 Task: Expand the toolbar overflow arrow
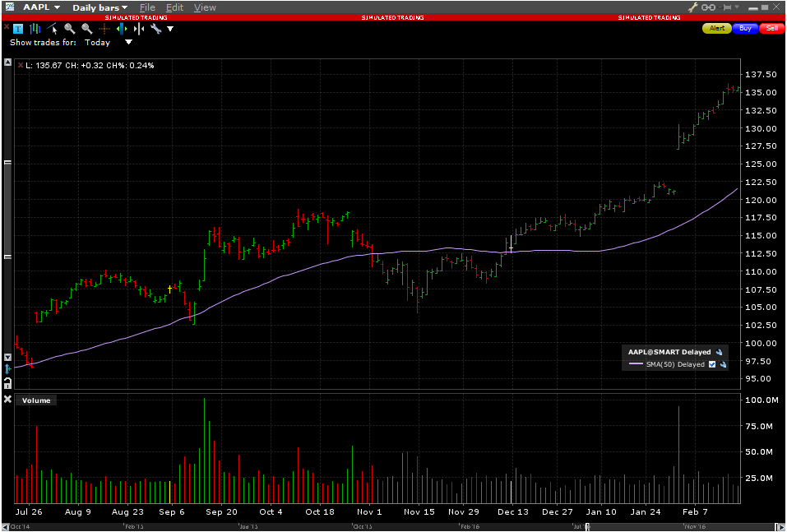tap(170, 29)
